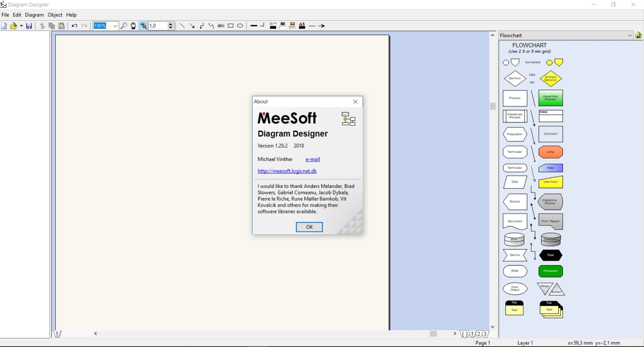The height and width of the screenshot is (347, 644).
Task: Create a new diagram from the toolbar
Action: [4, 26]
